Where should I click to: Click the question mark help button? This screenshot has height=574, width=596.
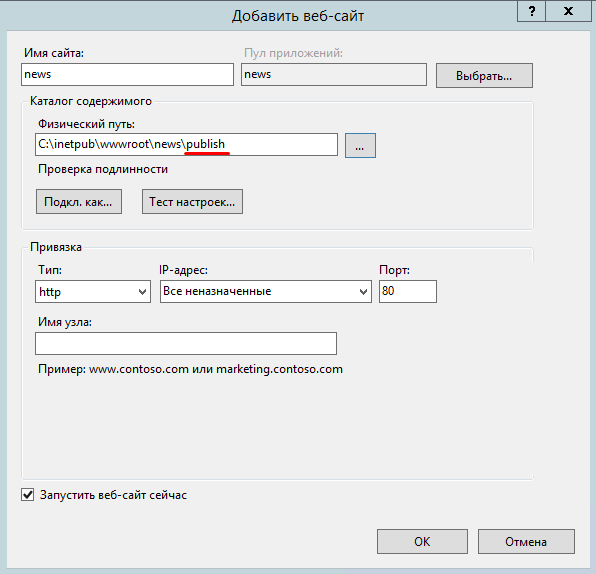point(531,11)
